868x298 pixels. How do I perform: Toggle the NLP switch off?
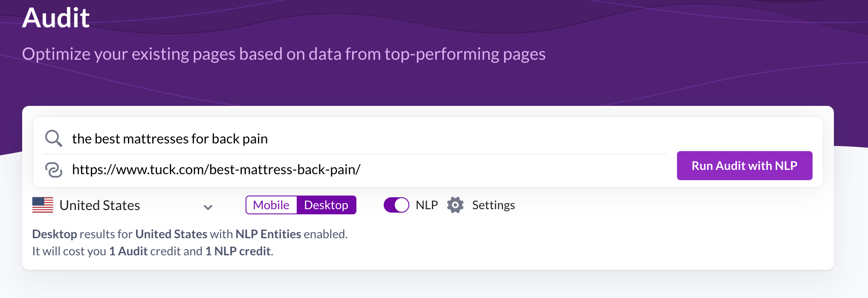click(396, 205)
